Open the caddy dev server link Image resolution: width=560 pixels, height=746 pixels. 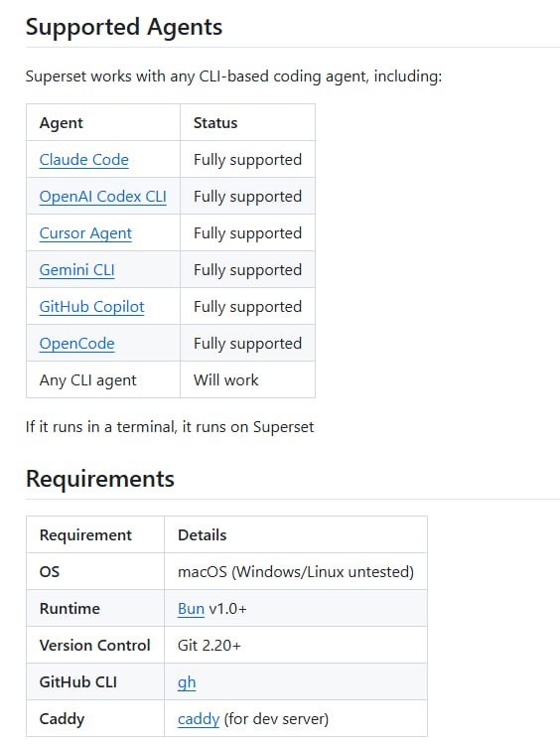point(199,719)
